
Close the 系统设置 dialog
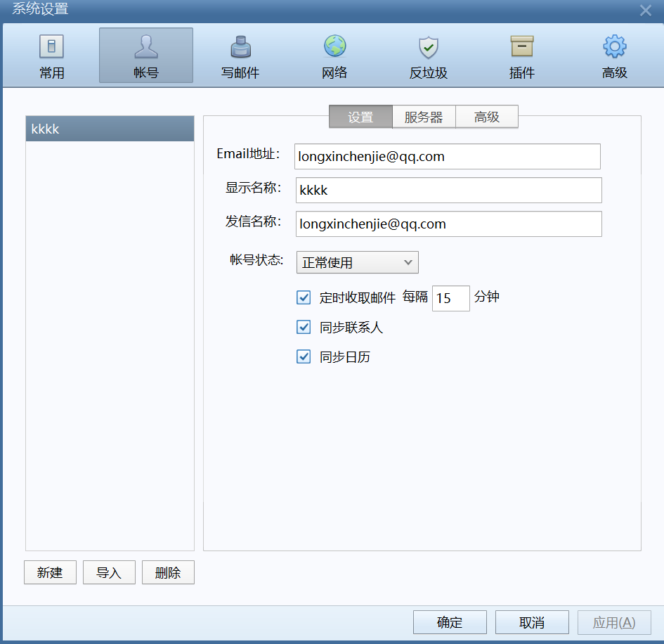[x=645, y=10]
